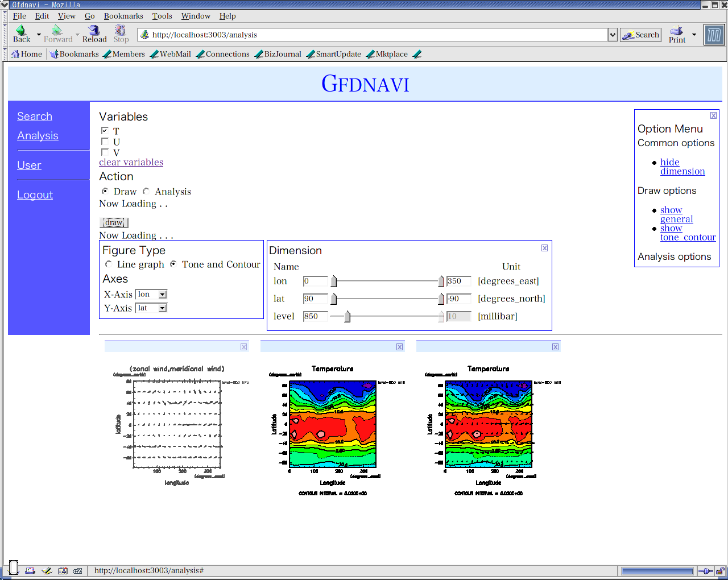Click the IRC chat icon in status bar

(x=78, y=570)
